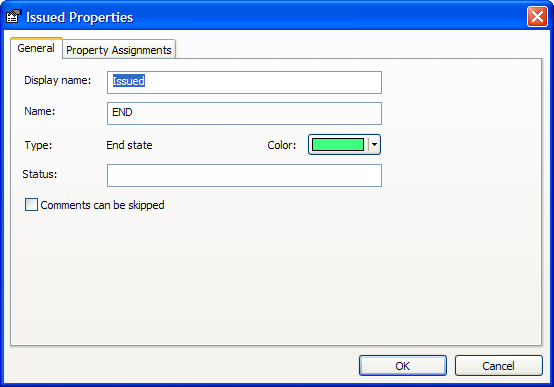Expand the Color dropdown arrow

pyautogui.click(x=374, y=145)
